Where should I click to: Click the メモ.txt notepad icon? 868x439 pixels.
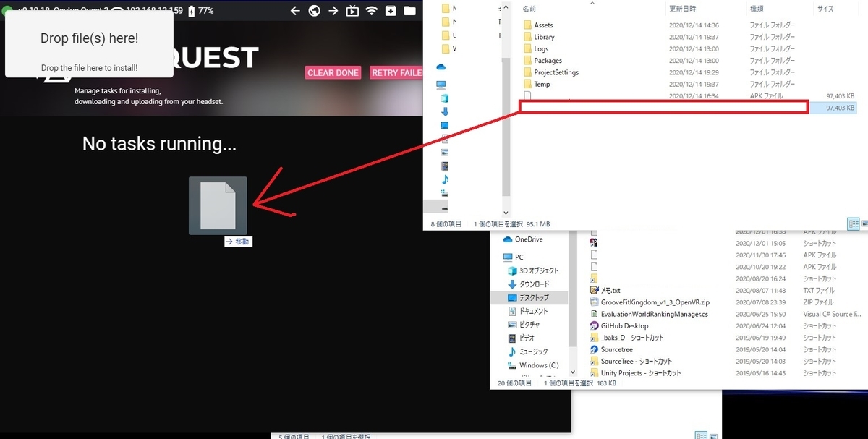pos(594,290)
